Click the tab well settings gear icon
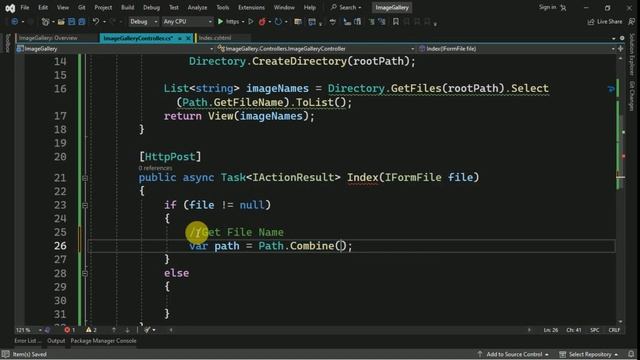The width and height of the screenshot is (640, 360). point(622,38)
